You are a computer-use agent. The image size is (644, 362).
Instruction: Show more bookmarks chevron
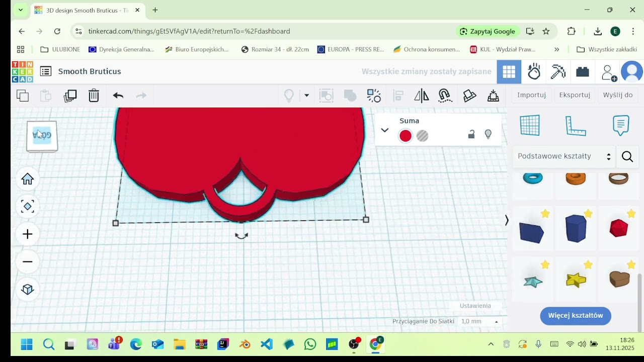557,49
